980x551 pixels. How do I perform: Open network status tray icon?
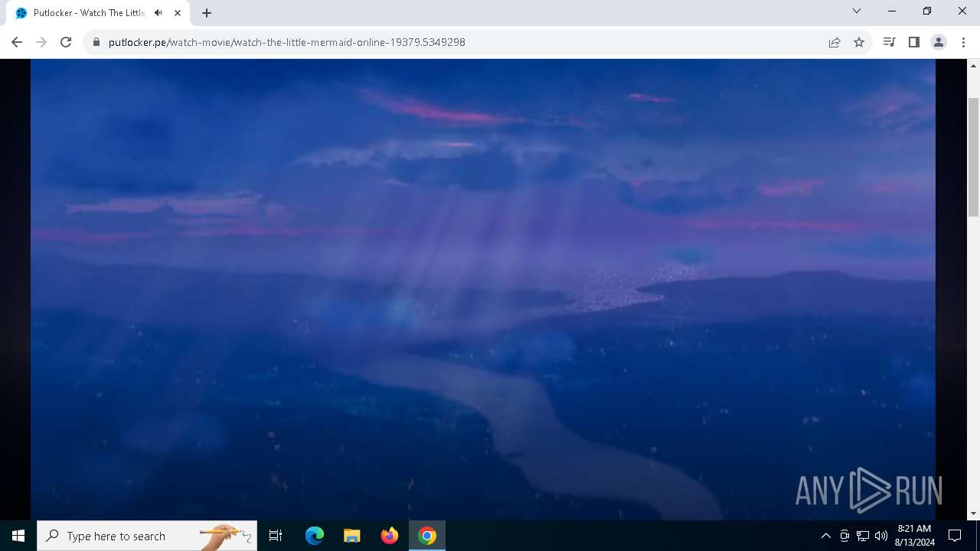point(863,536)
